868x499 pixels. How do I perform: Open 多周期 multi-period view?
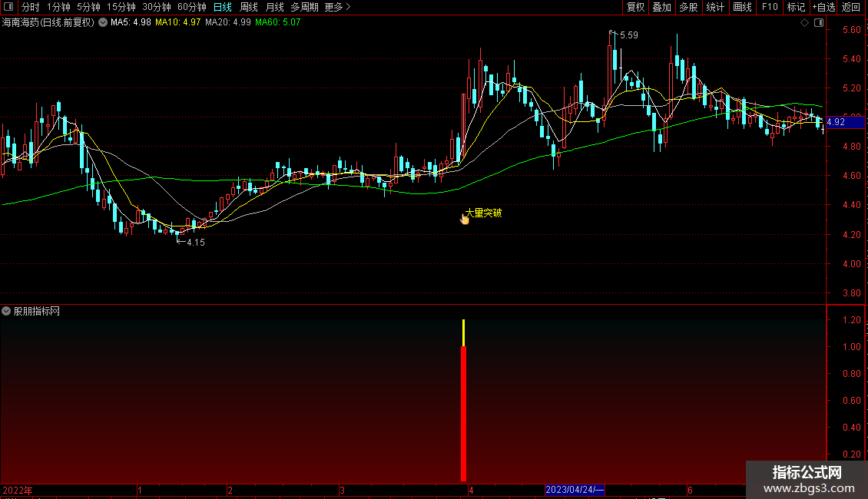click(x=304, y=7)
